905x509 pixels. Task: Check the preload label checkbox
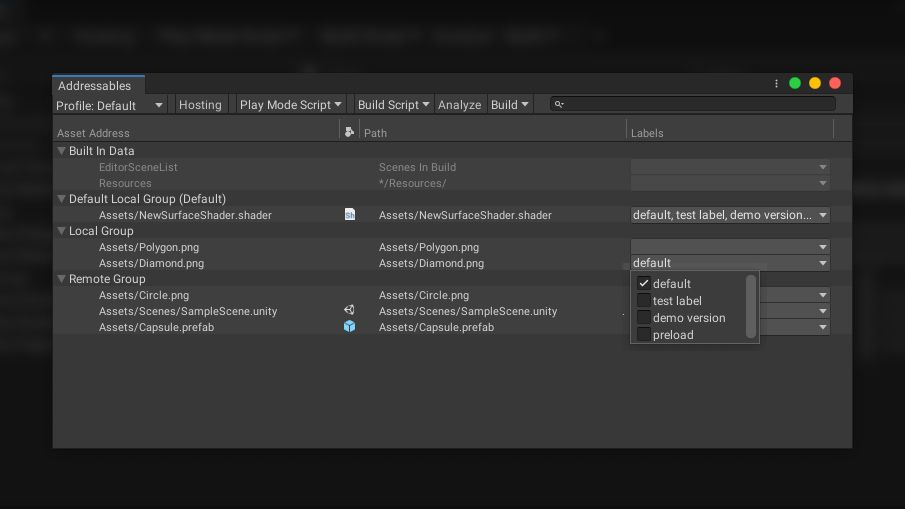click(644, 334)
